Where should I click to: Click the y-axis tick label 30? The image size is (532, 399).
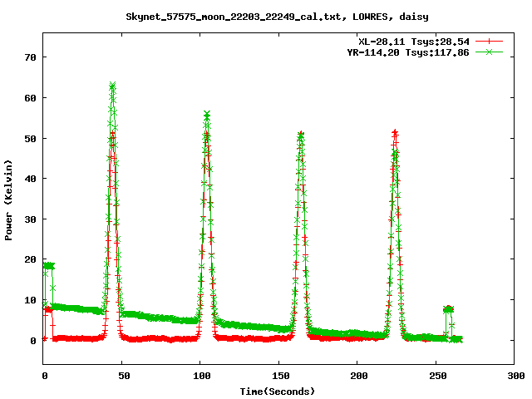(x=30, y=219)
